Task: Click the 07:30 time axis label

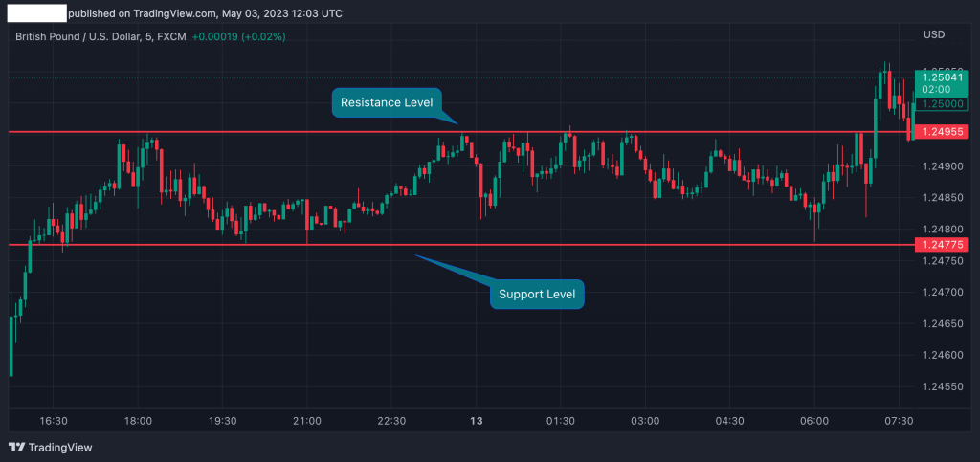Action: coord(898,421)
